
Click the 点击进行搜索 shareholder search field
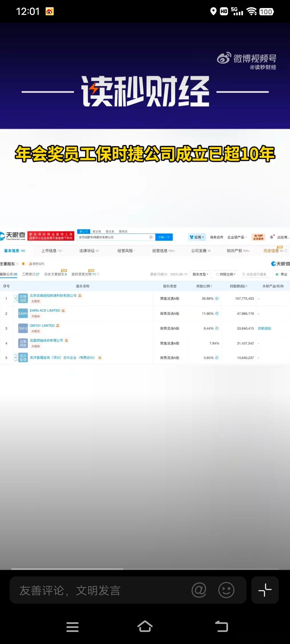click(255, 274)
